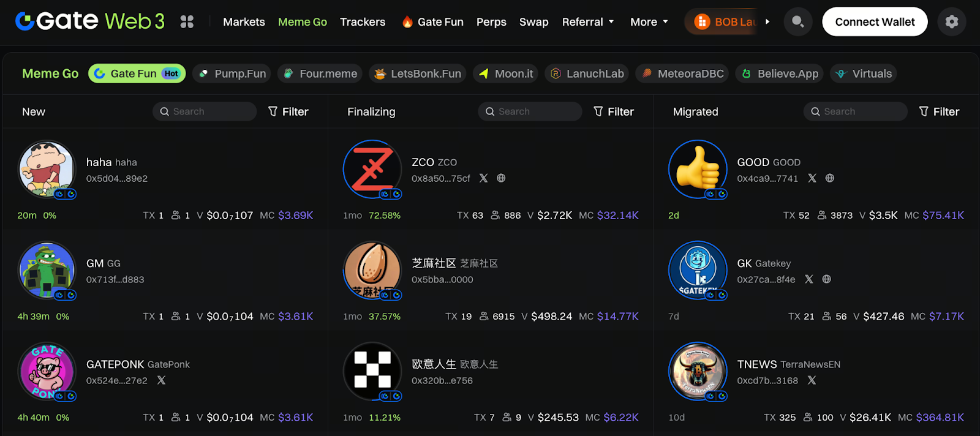Open Filter for the Migrated column

939,111
